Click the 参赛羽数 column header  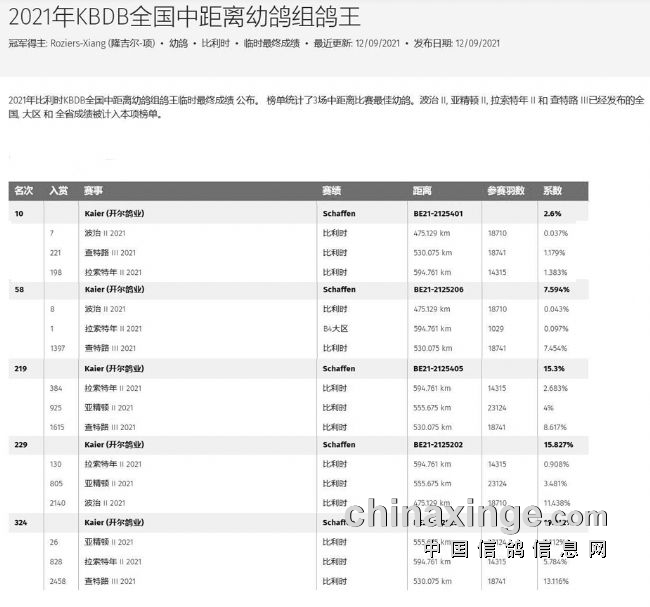pos(506,191)
